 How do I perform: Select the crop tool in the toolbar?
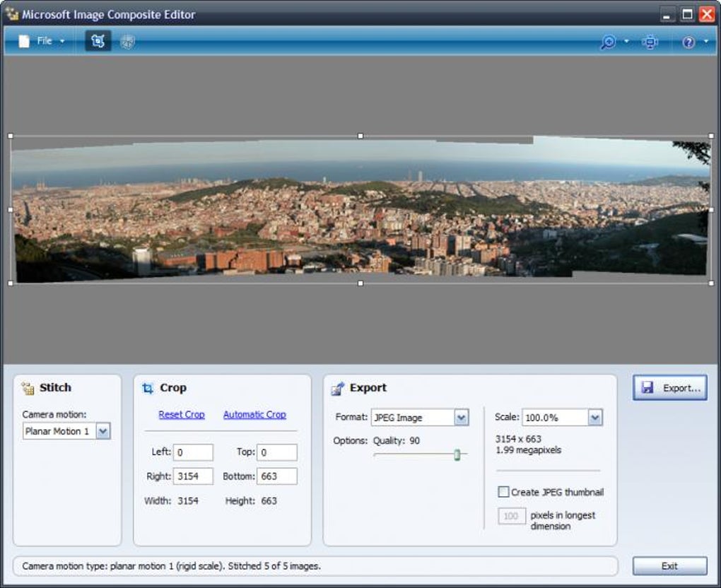point(98,42)
